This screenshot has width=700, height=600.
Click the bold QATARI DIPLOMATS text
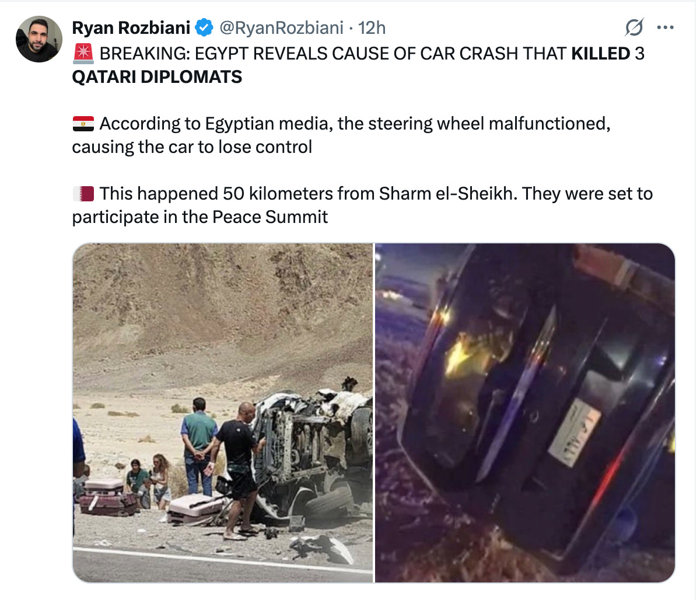[x=157, y=77]
